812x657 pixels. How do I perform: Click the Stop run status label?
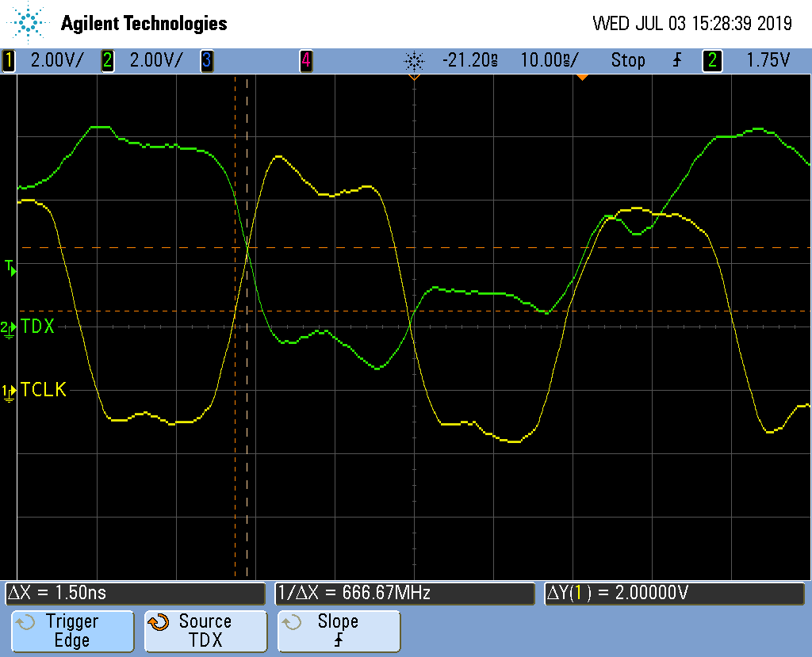627,60
